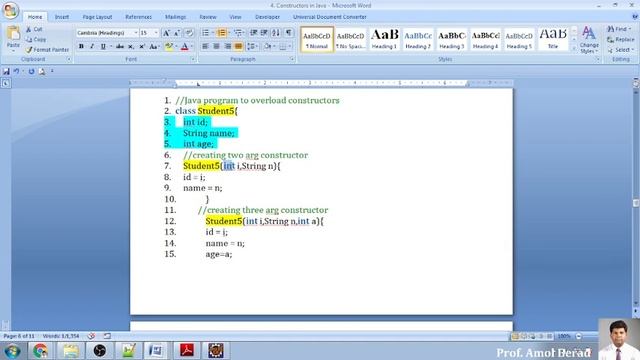Switch to the Page Layout tab

point(97,17)
